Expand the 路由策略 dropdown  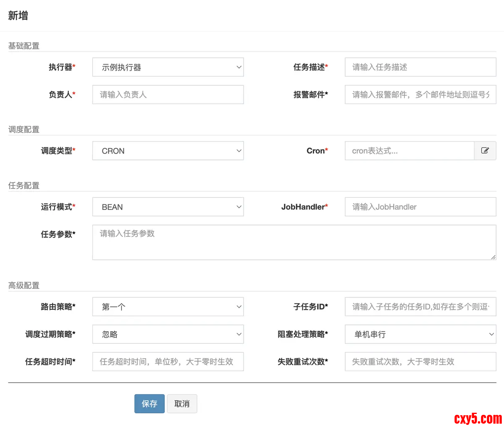coord(168,307)
